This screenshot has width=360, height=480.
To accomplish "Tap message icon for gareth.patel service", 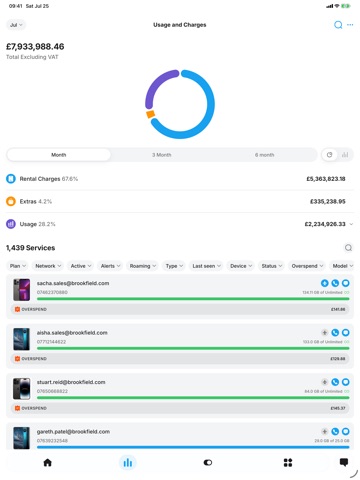I will point(346,431).
